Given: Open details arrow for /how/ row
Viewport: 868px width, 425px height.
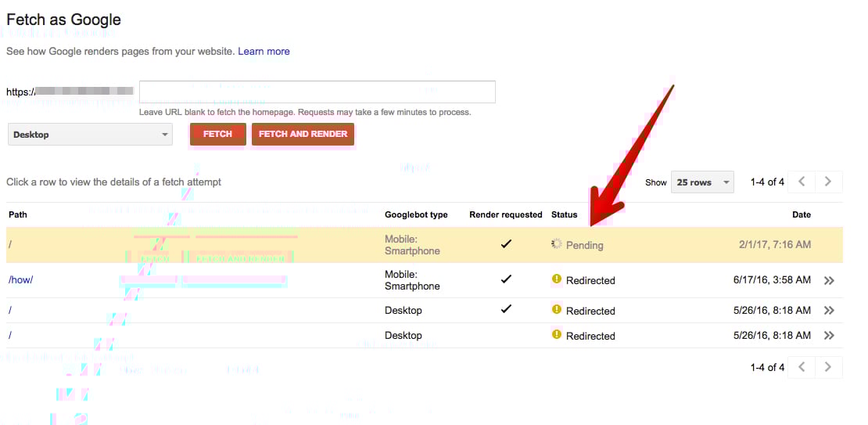Looking at the screenshot, I should (x=829, y=280).
